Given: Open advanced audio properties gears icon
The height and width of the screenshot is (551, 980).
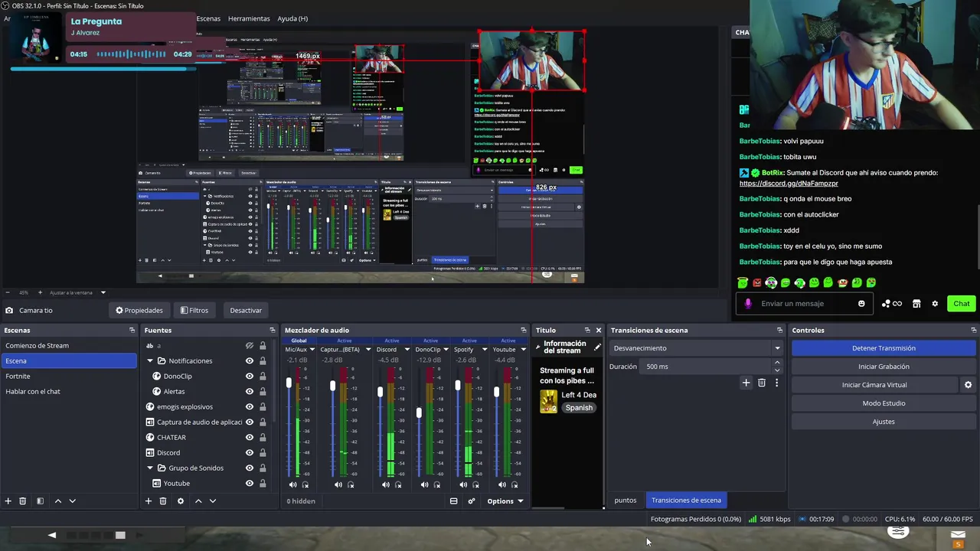Looking at the screenshot, I should point(472,501).
